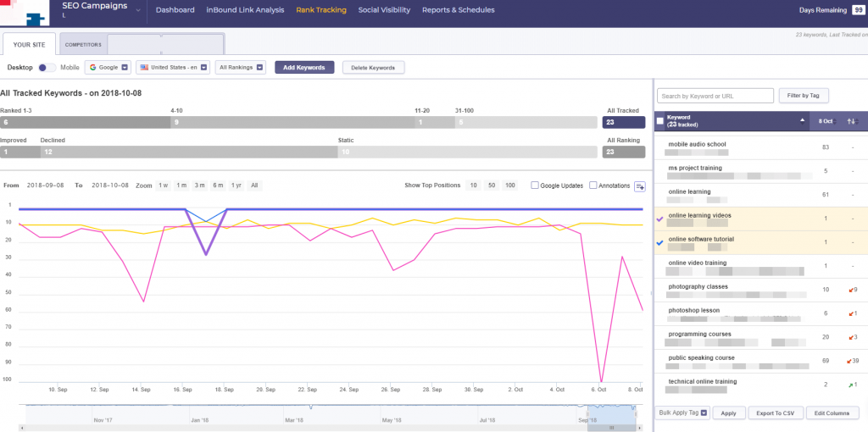Set chart zoom to All
Image resolution: width=868 pixels, height=432 pixels.
(254, 186)
